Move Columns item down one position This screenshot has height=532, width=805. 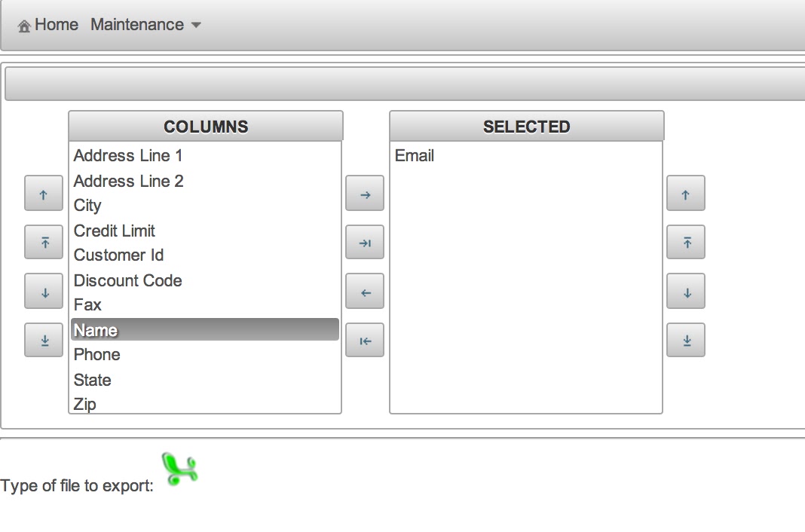pyautogui.click(x=44, y=292)
